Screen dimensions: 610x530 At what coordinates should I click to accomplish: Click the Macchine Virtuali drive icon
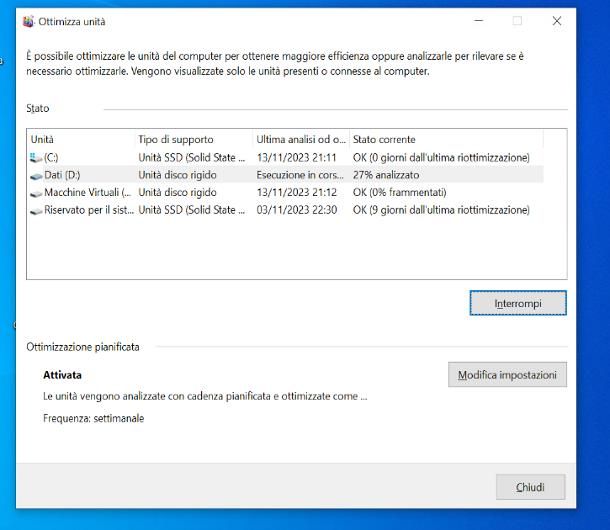[36, 193]
